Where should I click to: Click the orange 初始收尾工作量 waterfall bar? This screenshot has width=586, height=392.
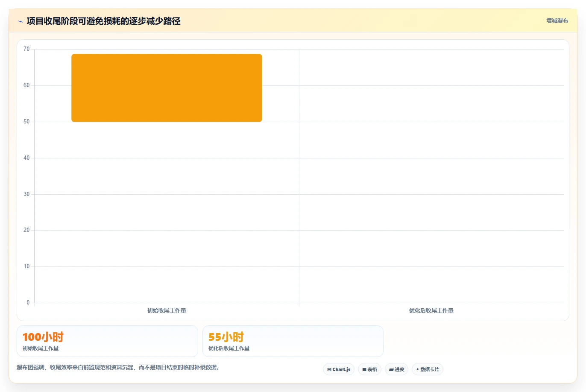pyautogui.click(x=167, y=88)
